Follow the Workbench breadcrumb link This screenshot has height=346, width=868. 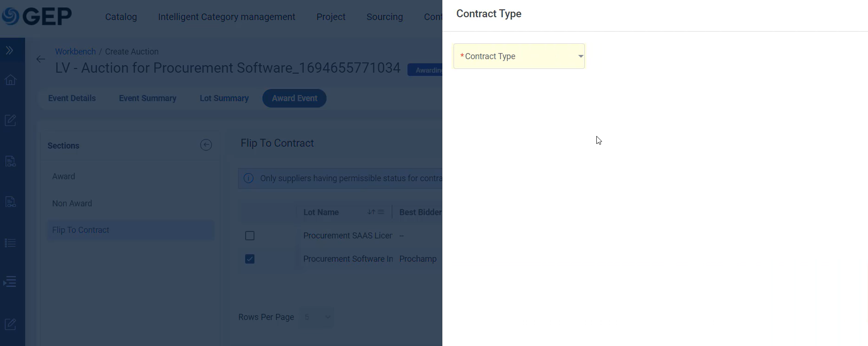(x=75, y=52)
